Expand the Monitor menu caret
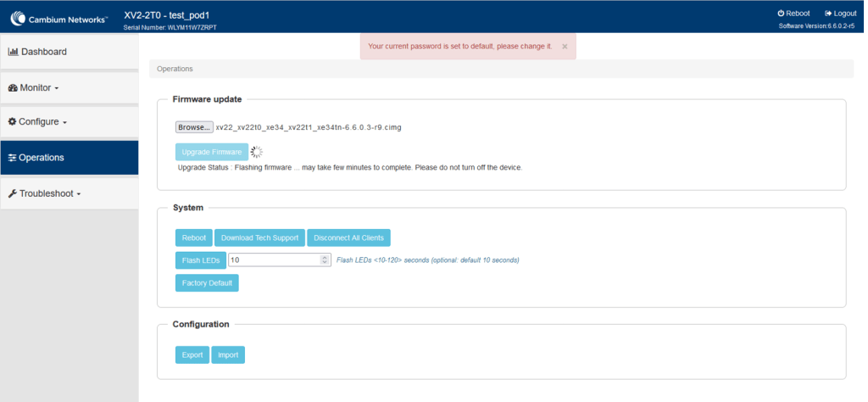The width and height of the screenshot is (868, 402). 57,88
